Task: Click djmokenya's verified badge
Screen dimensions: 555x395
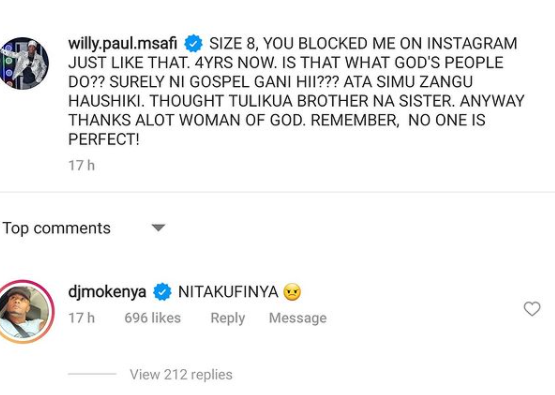Action: pos(162,292)
